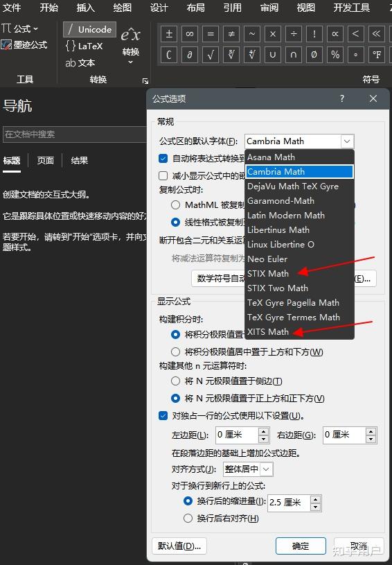Insert the cube root symbol
Image resolution: width=392 pixels, height=565 pixels.
click(x=231, y=55)
